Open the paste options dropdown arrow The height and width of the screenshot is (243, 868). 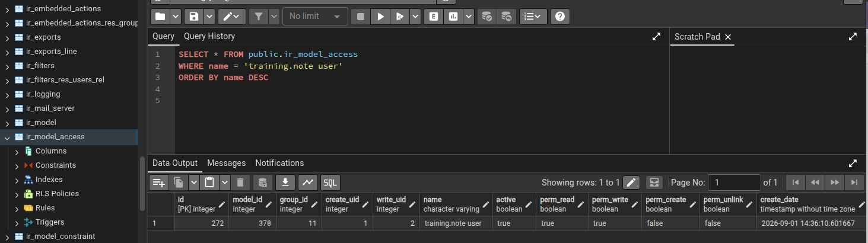(x=224, y=183)
